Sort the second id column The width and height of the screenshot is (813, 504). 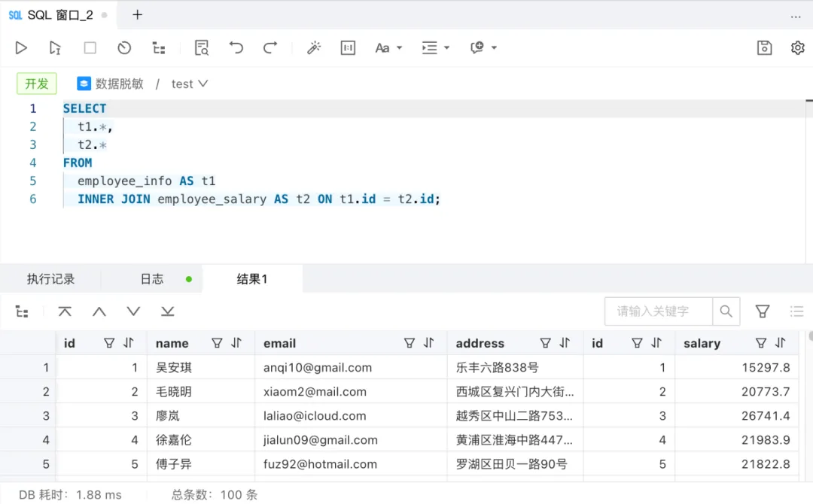click(x=656, y=343)
